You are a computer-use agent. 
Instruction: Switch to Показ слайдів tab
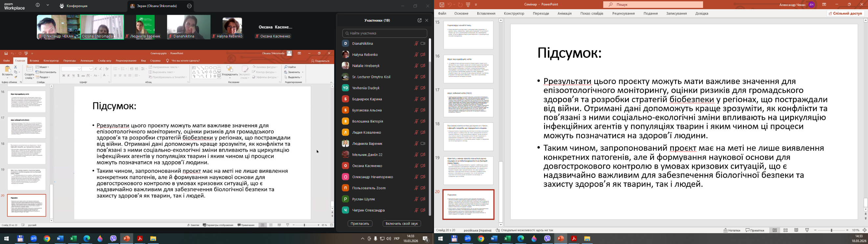[x=591, y=13]
